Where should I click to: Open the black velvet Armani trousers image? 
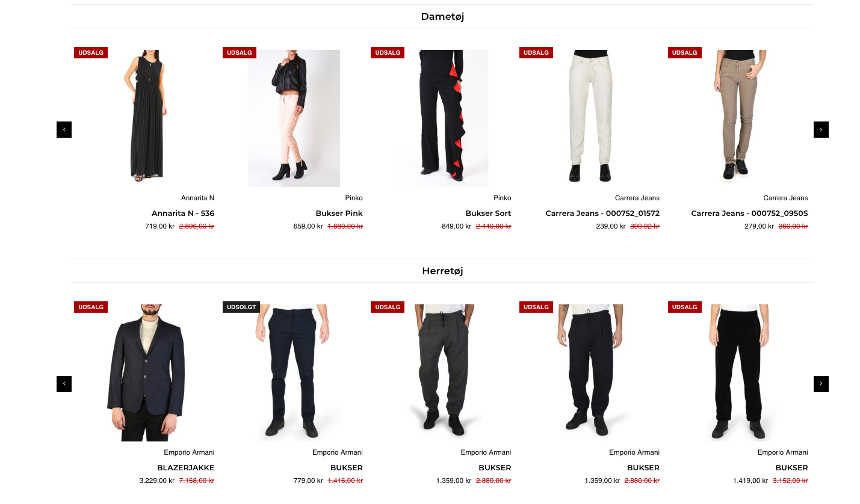[739, 372]
